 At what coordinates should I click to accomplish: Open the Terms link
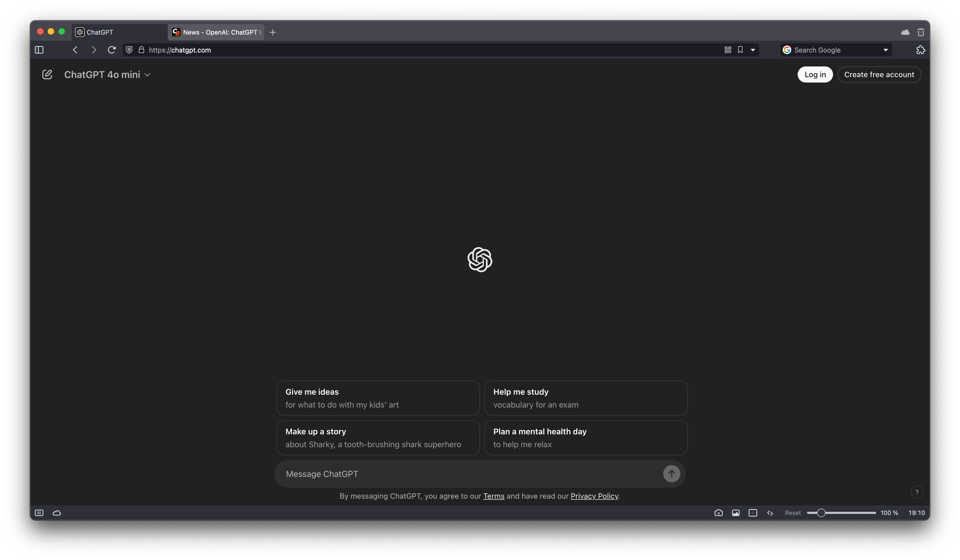(x=494, y=496)
